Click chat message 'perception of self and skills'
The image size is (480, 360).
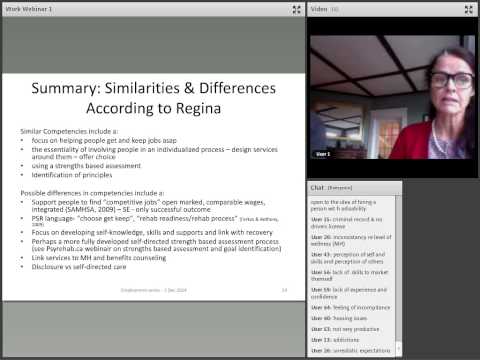click(x=348, y=258)
